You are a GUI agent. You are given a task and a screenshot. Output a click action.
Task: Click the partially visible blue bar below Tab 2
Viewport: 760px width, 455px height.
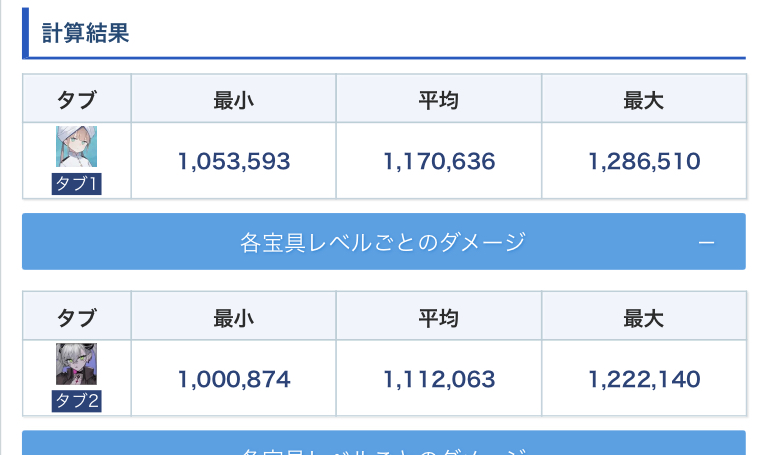coord(383,445)
